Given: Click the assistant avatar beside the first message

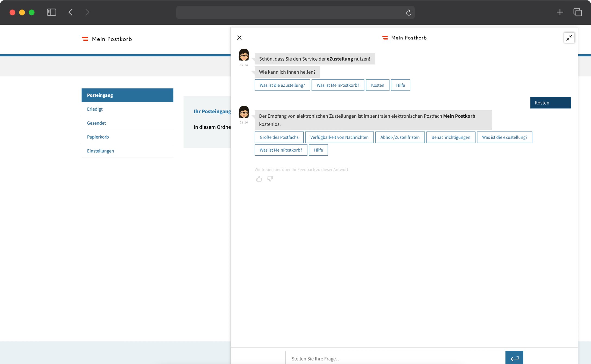Looking at the screenshot, I should (244, 55).
